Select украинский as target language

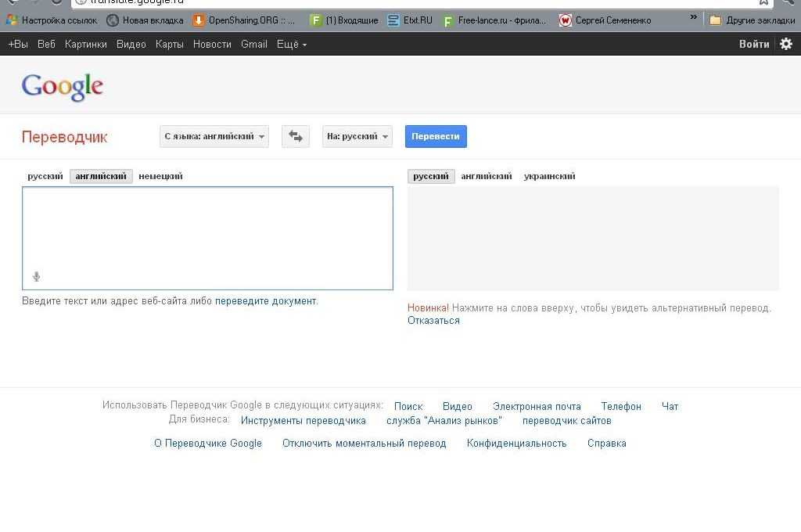coord(549,176)
